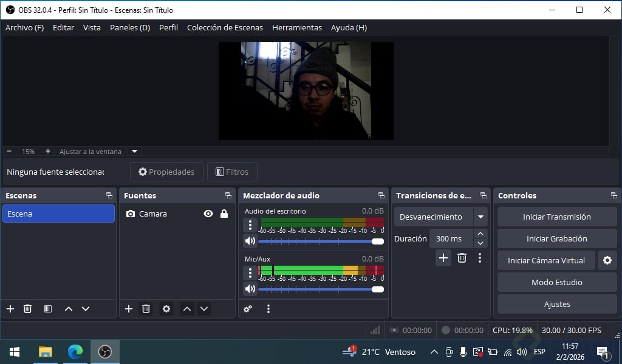Viewport: 622px width, 364px height.
Task: Zoom out preview with minus icon
Action: point(9,151)
